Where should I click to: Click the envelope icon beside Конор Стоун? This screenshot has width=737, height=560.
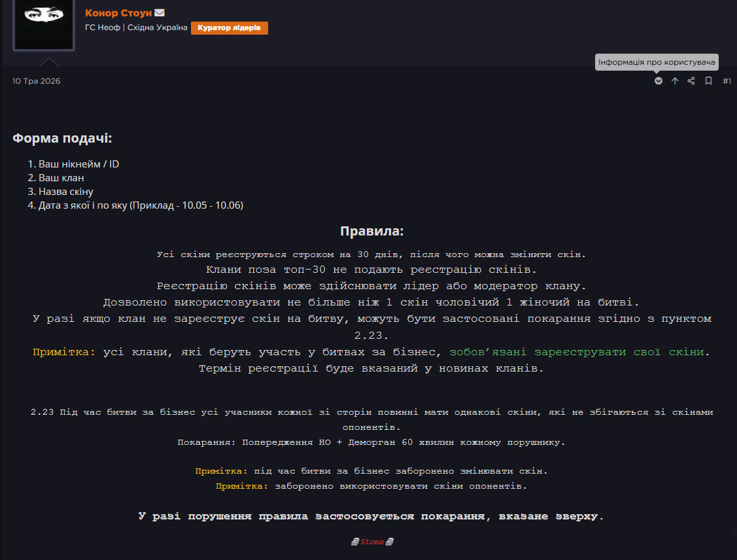[160, 12]
